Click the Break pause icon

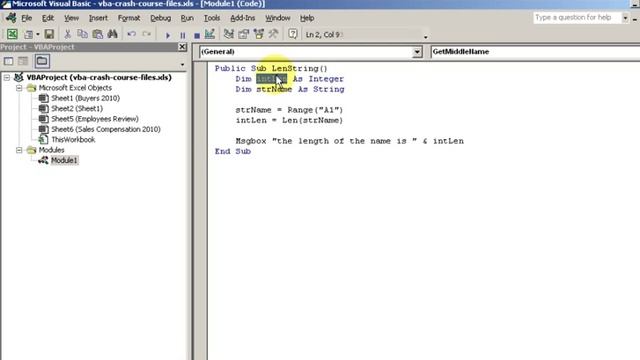click(182, 35)
